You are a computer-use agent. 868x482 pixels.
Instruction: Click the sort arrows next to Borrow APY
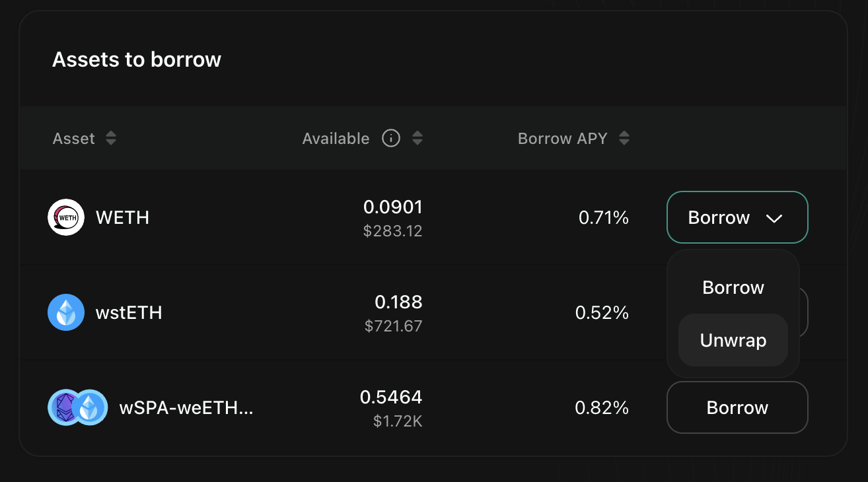[624, 139]
